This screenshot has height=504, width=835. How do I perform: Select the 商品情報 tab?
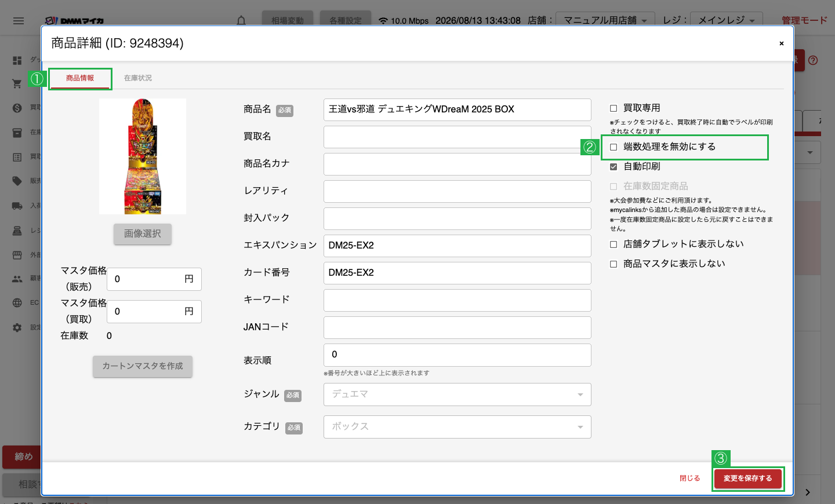coord(80,78)
